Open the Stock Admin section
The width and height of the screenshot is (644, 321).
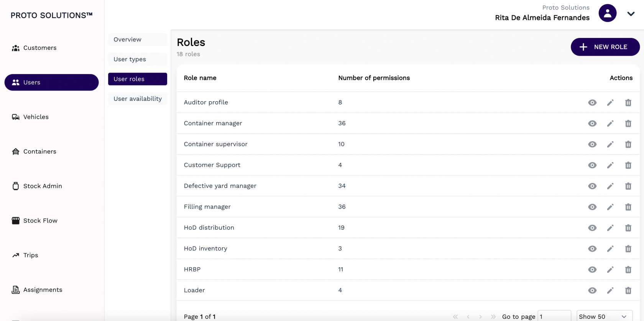(51, 186)
